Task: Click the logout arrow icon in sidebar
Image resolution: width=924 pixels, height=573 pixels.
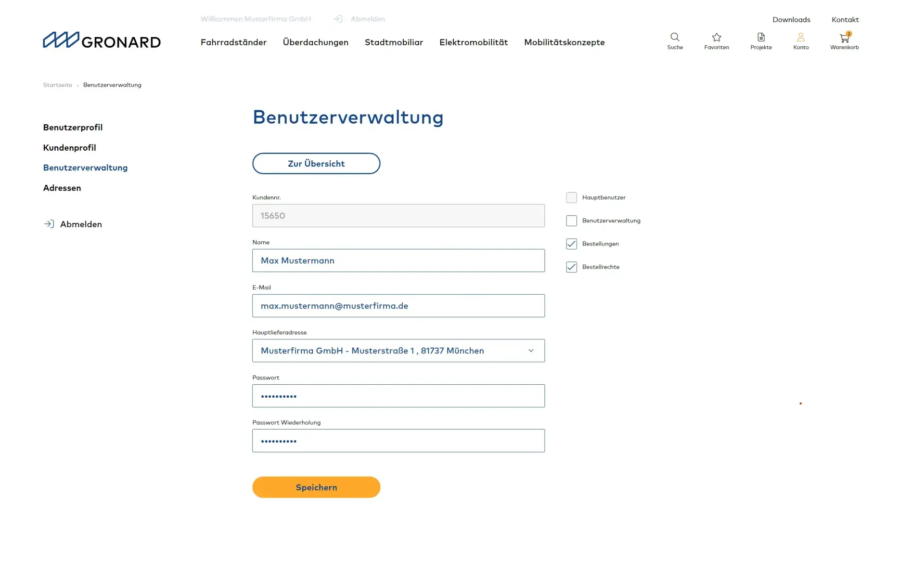Action: coord(49,224)
